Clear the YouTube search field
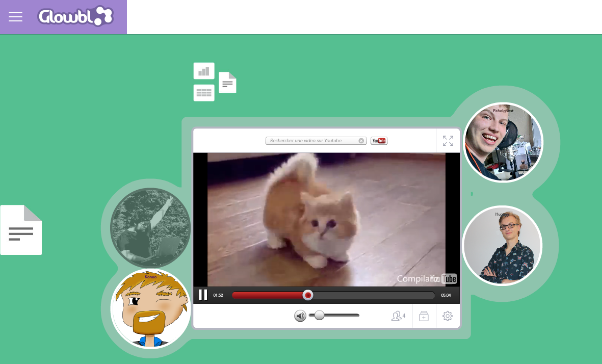The width and height of the screenshot is (602, 364). click(x=361, y=141)
